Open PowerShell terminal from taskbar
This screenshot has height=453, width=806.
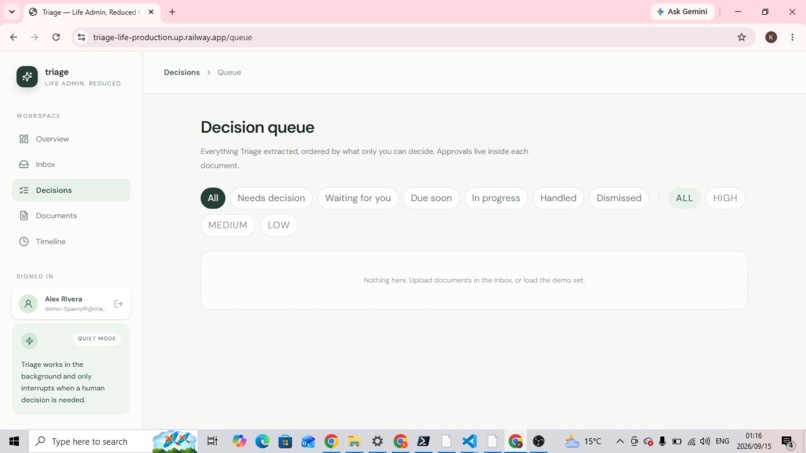click(424, 441)
